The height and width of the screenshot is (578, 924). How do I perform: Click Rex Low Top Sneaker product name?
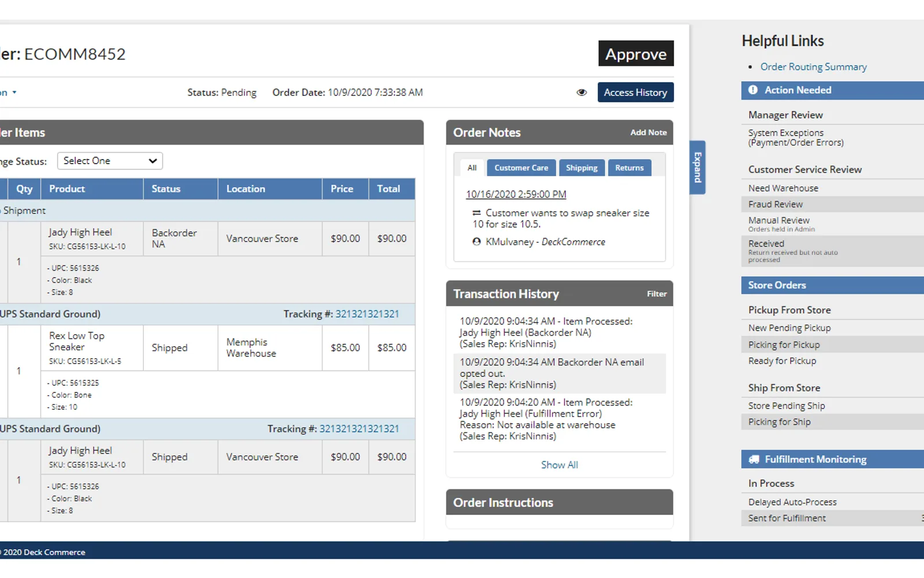76,342
